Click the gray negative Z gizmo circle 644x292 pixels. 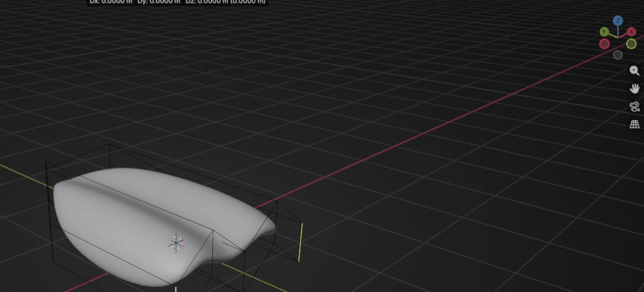click(x=618, y=55)
